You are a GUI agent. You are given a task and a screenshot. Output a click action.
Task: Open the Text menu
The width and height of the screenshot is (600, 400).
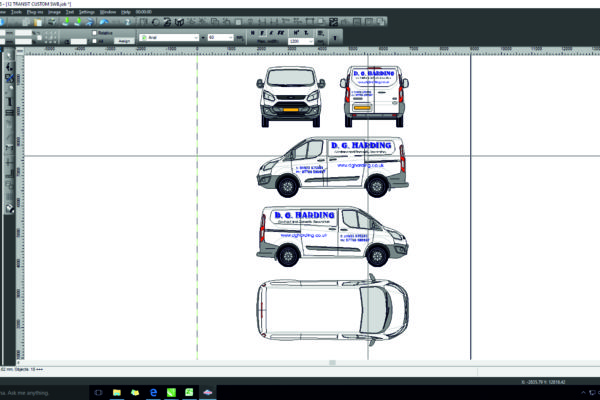(x=70, y=12)
